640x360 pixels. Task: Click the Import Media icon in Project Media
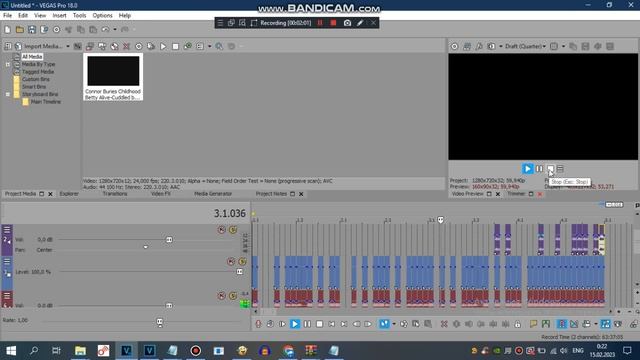[18, 46]
